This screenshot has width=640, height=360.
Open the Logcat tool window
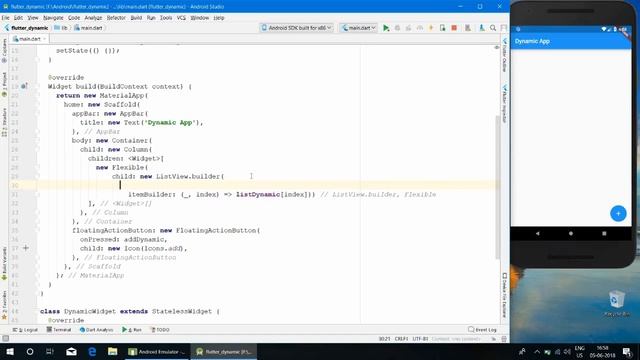click(25, 330)
